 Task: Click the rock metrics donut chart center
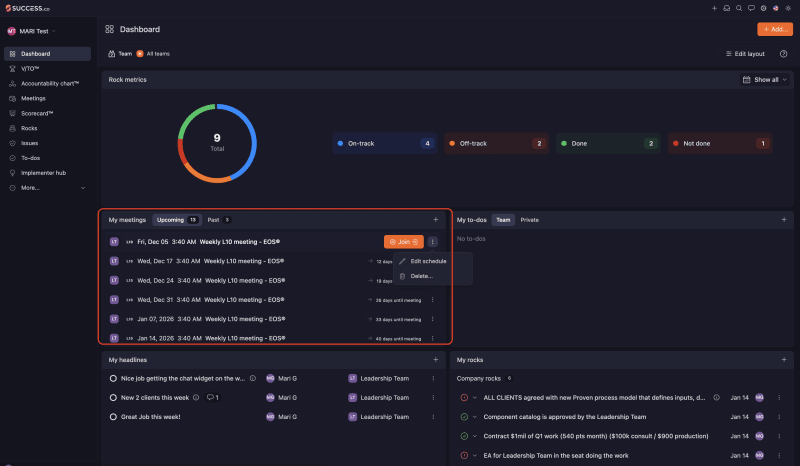pos(217,142)
